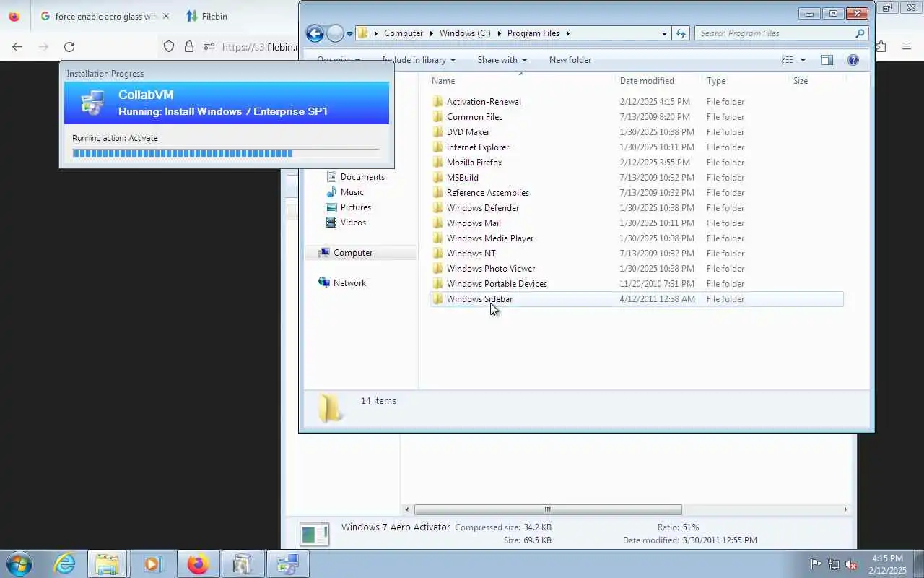Select Network in the navigation pane
The width and height of the screenshot is (924, 578).
point(349,283)
